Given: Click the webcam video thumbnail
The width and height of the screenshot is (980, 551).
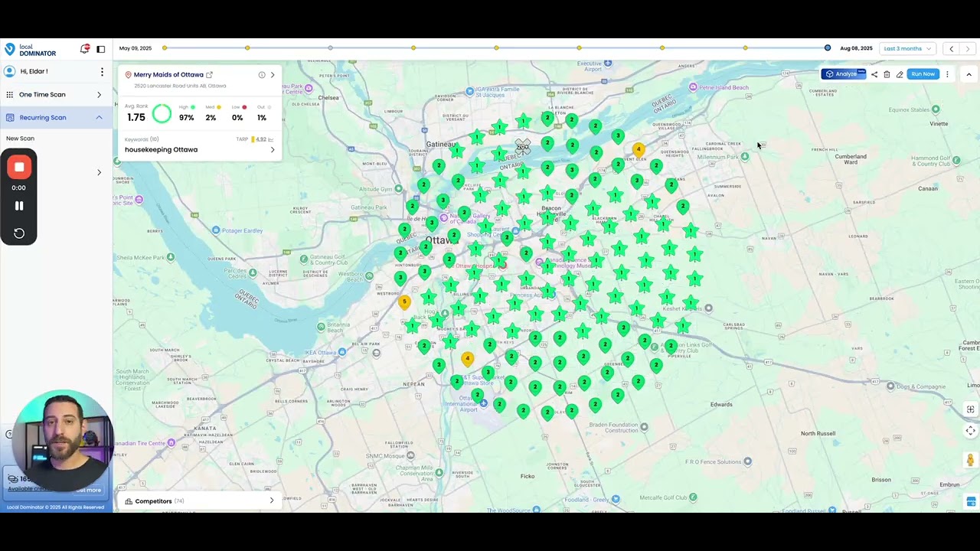Looking at the screenshot, I should (x=64, y=439).
